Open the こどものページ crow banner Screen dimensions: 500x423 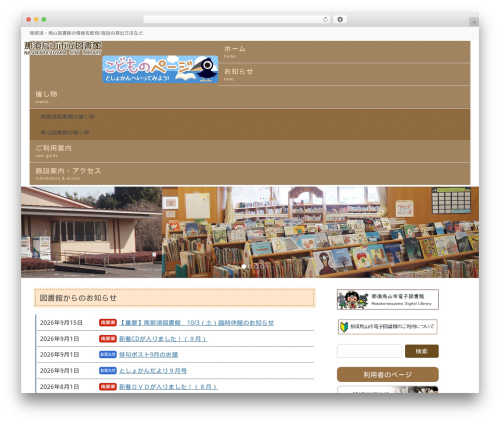pyautogui.click(x=160, y=69)
